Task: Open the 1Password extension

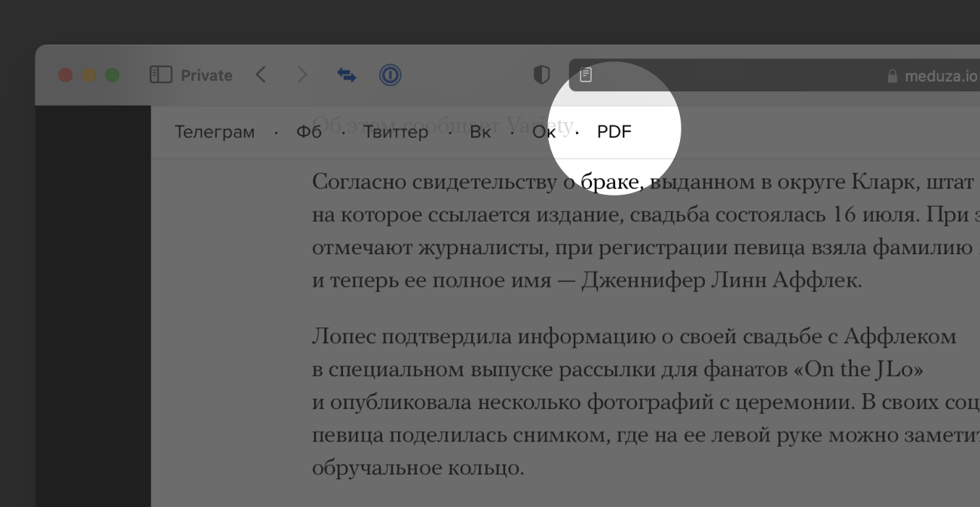Action: click(x=390, y=75)
